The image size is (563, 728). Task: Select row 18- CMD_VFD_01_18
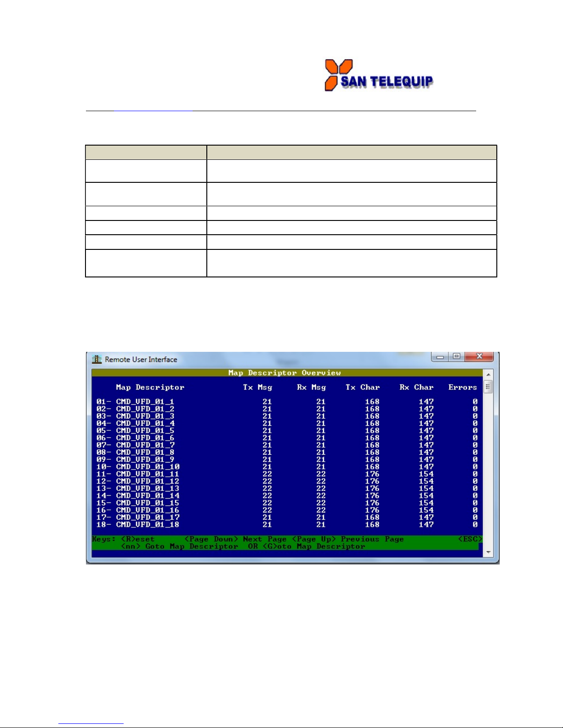pyautogui.click(x=287, y=525)
